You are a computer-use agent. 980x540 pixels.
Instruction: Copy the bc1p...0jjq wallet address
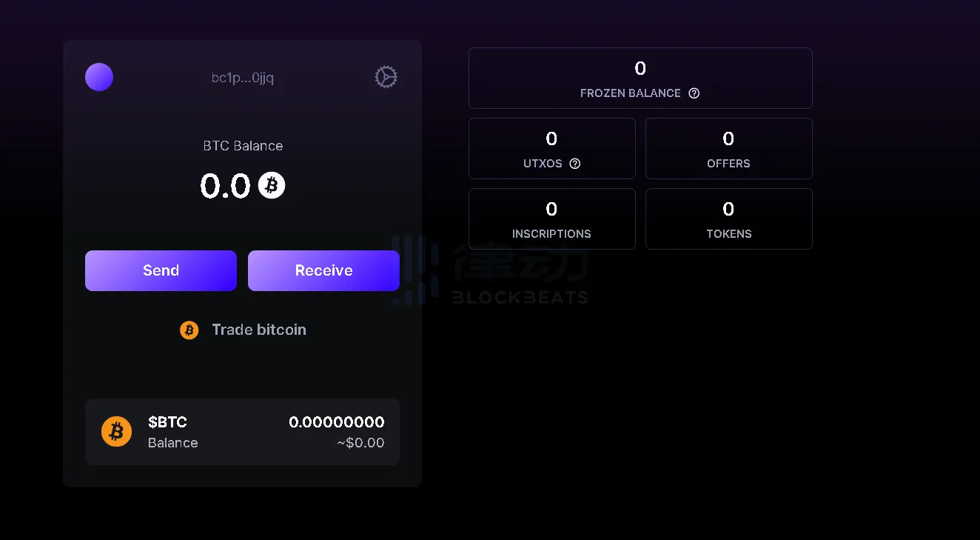click(243, 78)
